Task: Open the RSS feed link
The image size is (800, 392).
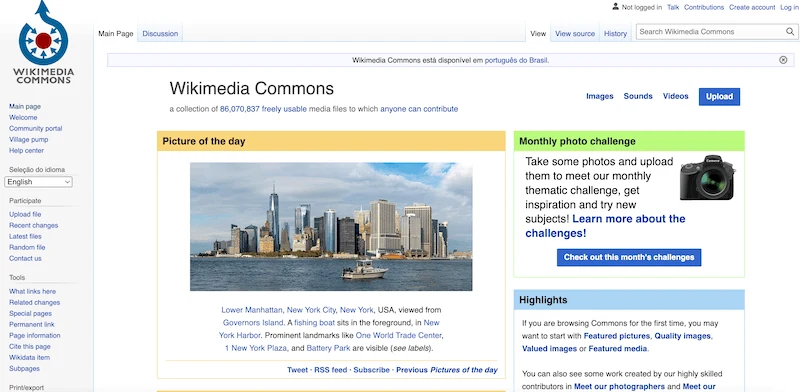Action: point(331,370)
